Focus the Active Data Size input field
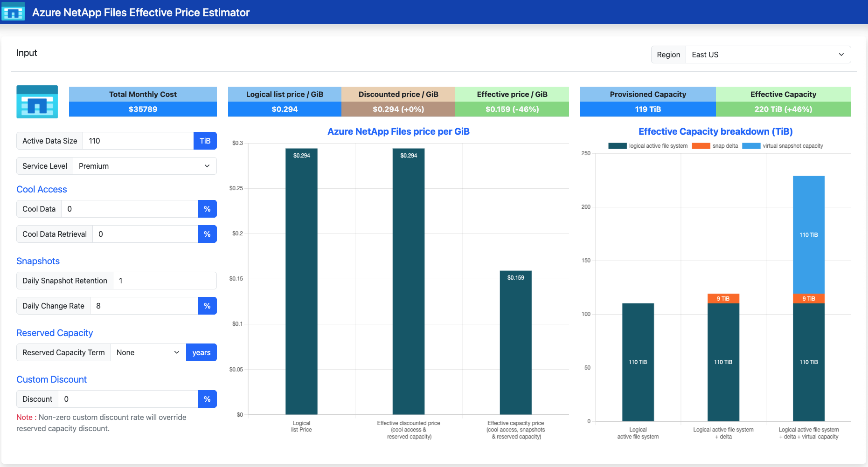 tap(138, 141)
